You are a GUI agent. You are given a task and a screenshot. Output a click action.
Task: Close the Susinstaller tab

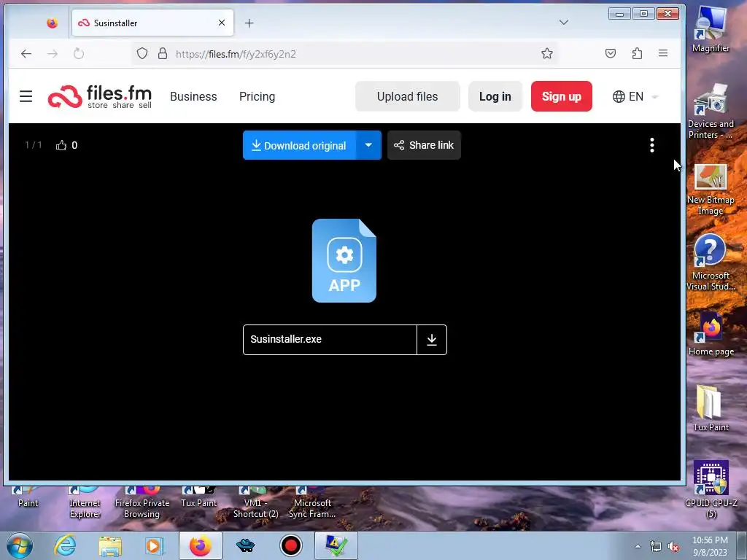pos(222,23)
